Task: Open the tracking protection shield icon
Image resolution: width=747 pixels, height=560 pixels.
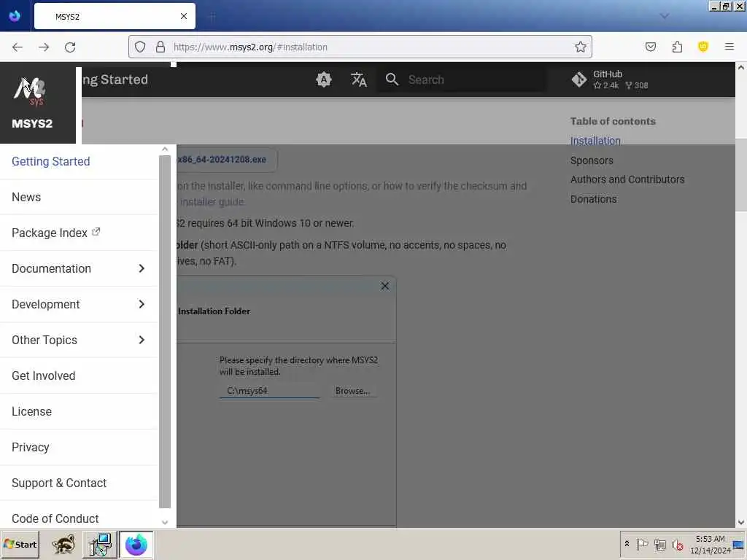Action: coord(139,47)
